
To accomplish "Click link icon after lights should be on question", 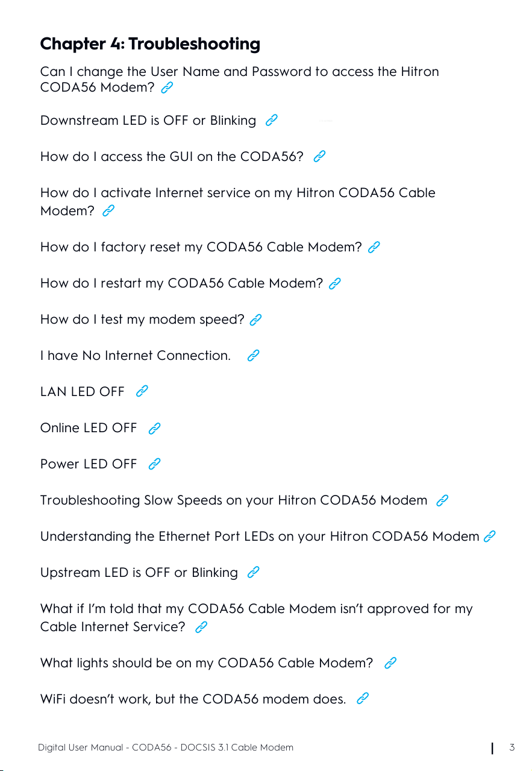I will 390,663.
